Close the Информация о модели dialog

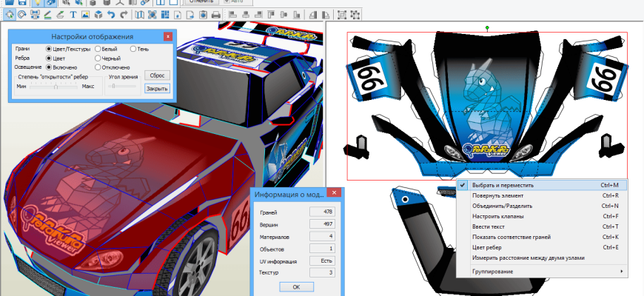click(335, 193)
